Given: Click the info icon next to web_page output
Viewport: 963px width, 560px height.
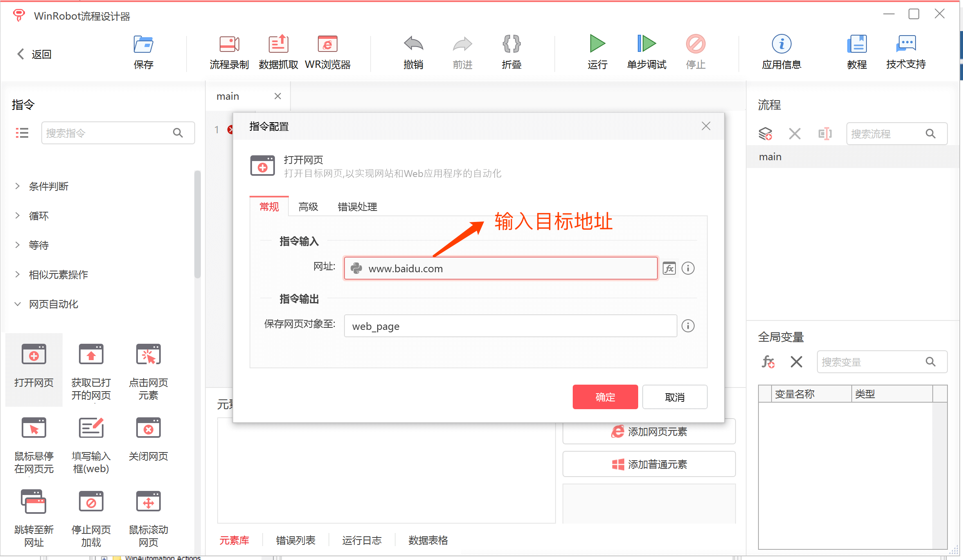Looking at the screenshot, I should point(688,326).
